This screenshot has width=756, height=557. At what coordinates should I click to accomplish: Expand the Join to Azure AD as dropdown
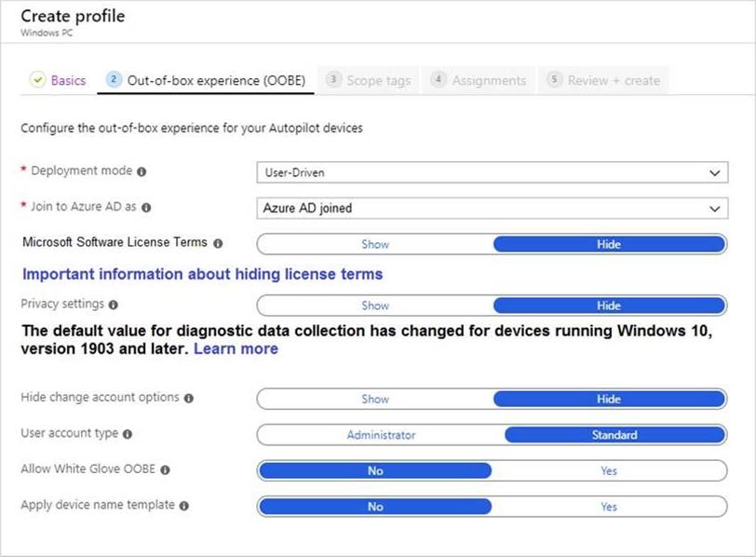point(492,209)
